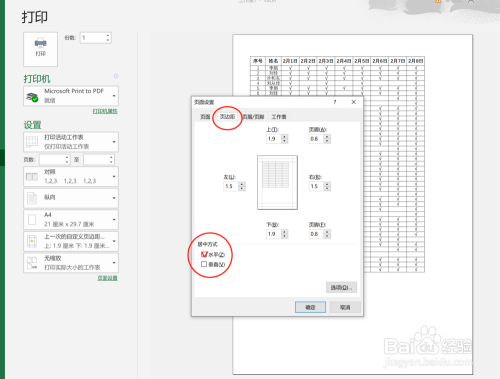Click the printer info icon beside 打印机 heading

pos(116,76)
